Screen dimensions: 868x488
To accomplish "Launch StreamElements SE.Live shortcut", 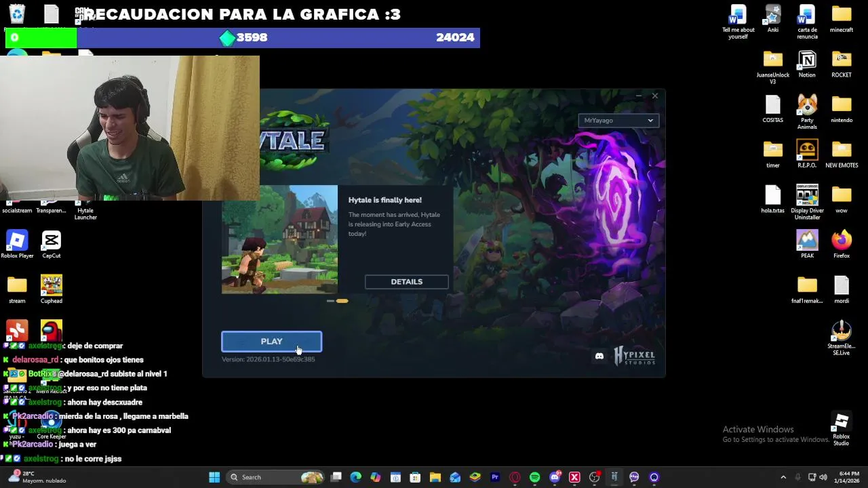I will pyautogui.click(x=842, y=338).
